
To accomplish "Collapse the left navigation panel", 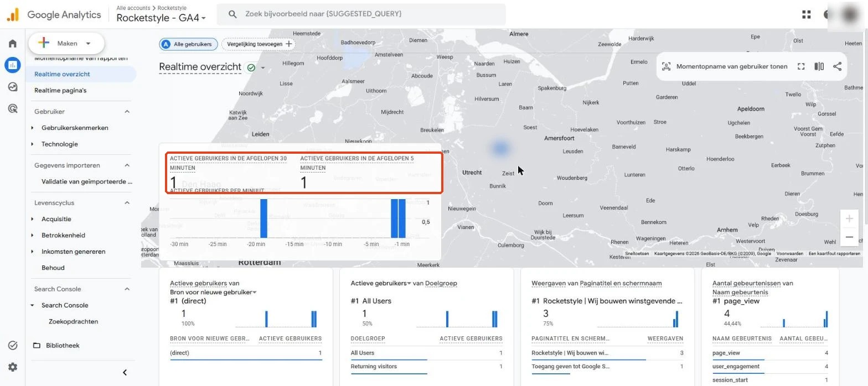I will [125, 372].
